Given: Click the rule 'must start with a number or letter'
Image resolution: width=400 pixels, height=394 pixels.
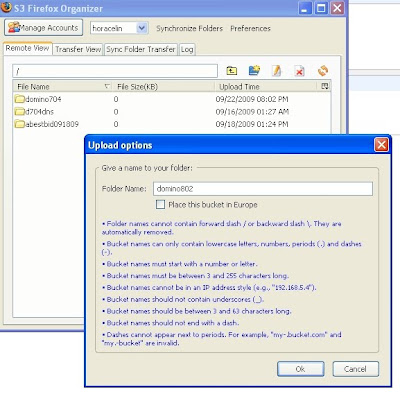Looking at the screenshot, I should click(x=180, y=264).
